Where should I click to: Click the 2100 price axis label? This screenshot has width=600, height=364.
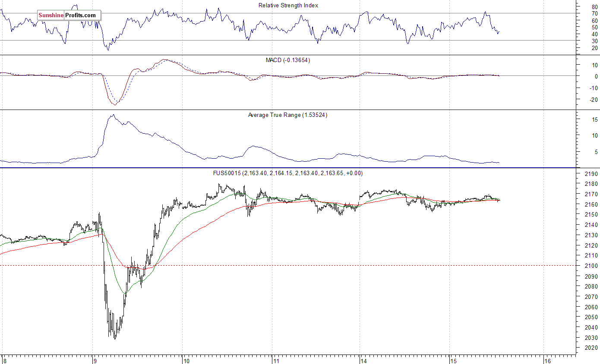(591, 266)
